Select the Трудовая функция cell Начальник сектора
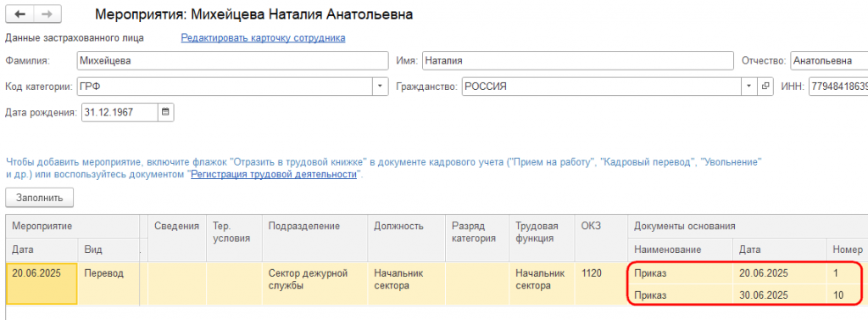This screenshot has height=320, width=868. pyautogui.click(x=542, y=284)
